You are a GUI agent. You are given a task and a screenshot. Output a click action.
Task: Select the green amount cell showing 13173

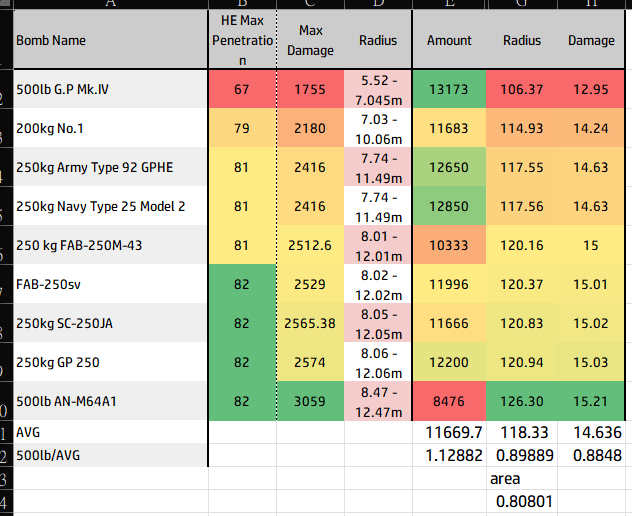point(449,89)
